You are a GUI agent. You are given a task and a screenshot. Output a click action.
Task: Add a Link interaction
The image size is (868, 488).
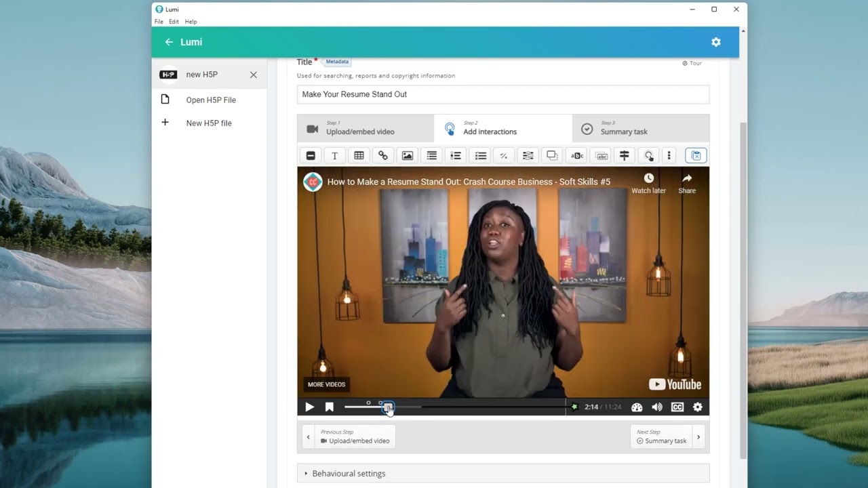pyautogui.click(x=383, y=156)
